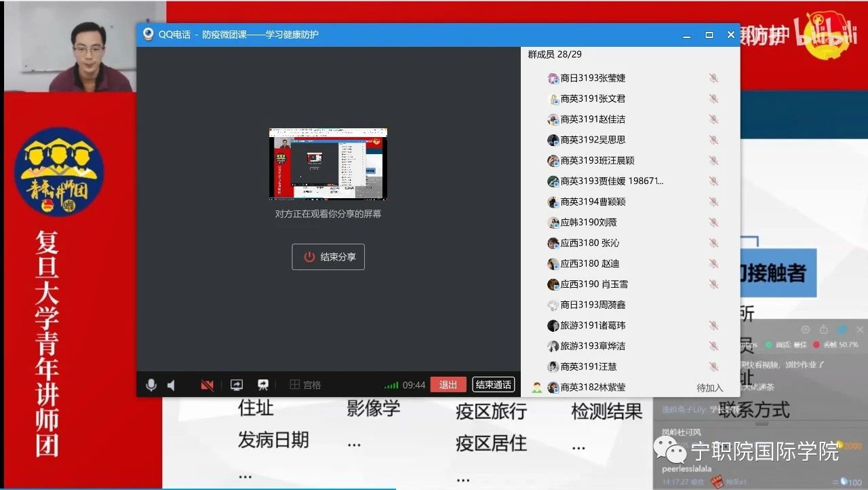Image resolution: width=868 pixels, height=490 pixels.
Task: Open the presentation demo icon
Action: pyautogui.click(x=263, y=385)
